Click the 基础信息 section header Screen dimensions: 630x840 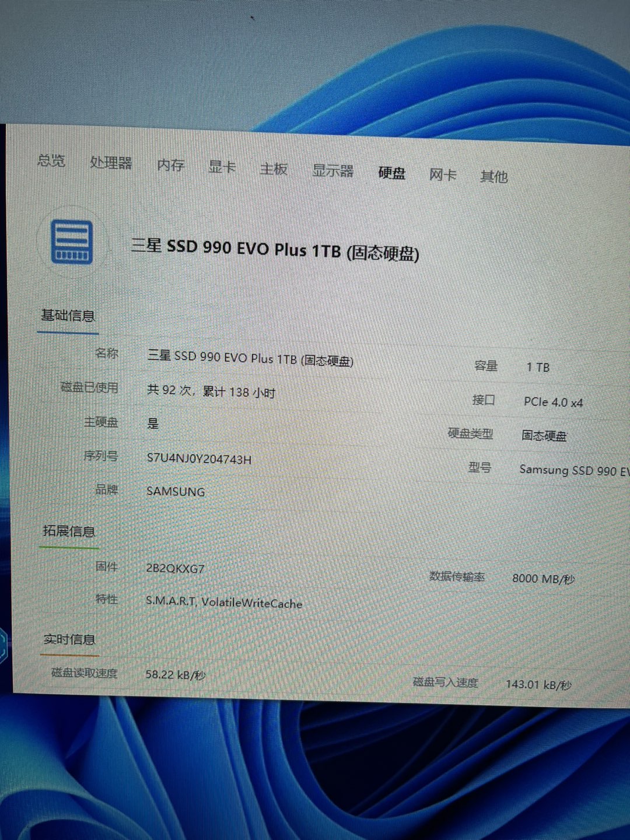point(68,316)
